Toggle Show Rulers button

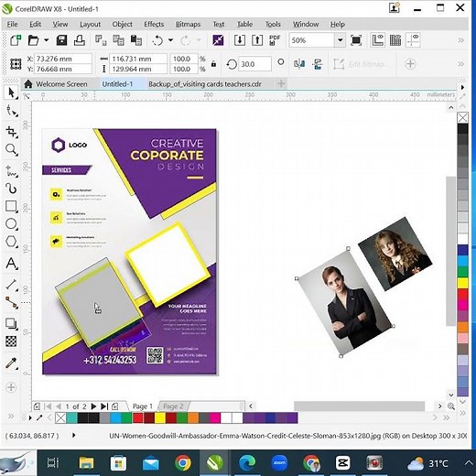(377, 40)
